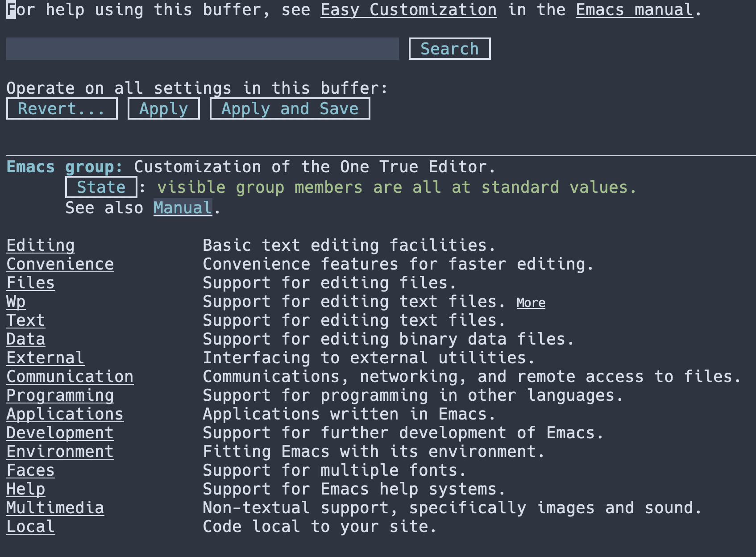Click the Apply button
This screenshot has width=756, height=557.
tap(163, 108)
